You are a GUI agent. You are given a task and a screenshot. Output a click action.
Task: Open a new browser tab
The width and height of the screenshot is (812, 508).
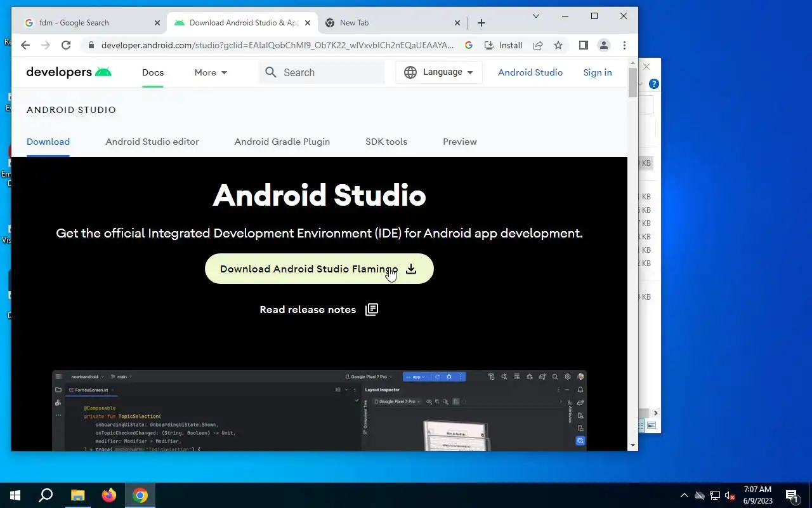click(481, 23)
